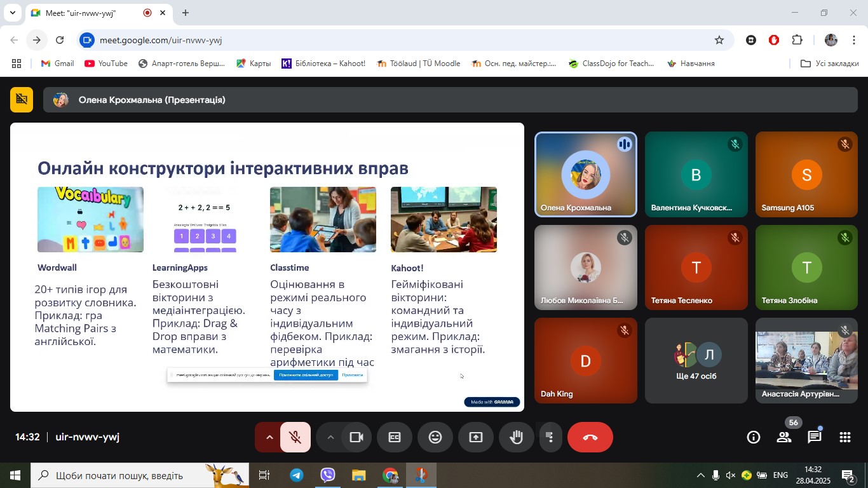Select Тетяна Злобіна participant tile

[x=807, y=268]
